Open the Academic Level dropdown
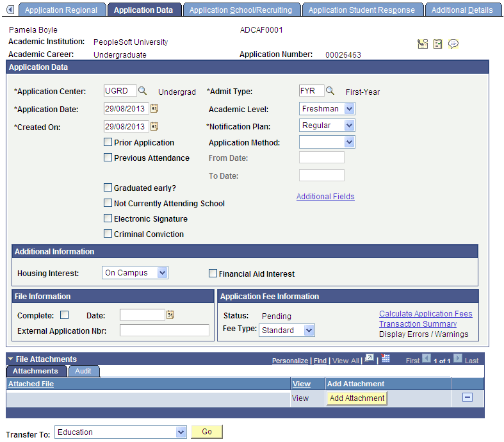This screenshot has width=504, height=442. [327, 109]
